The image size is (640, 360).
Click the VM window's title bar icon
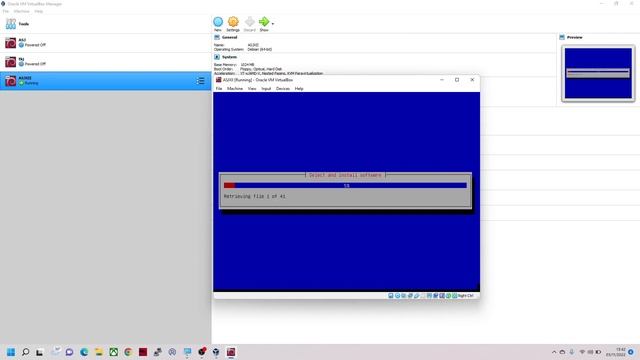[218, 80]
